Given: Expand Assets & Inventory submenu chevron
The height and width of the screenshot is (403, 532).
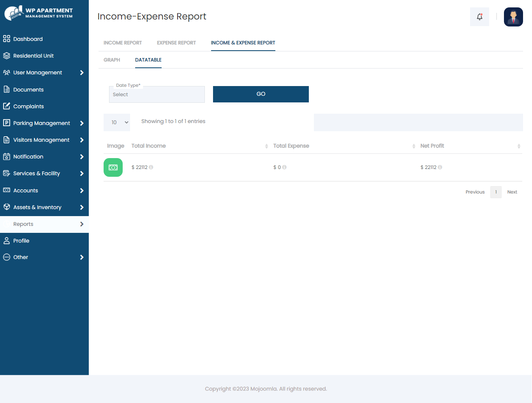Looking at the screenshot, I should point(82,207).
